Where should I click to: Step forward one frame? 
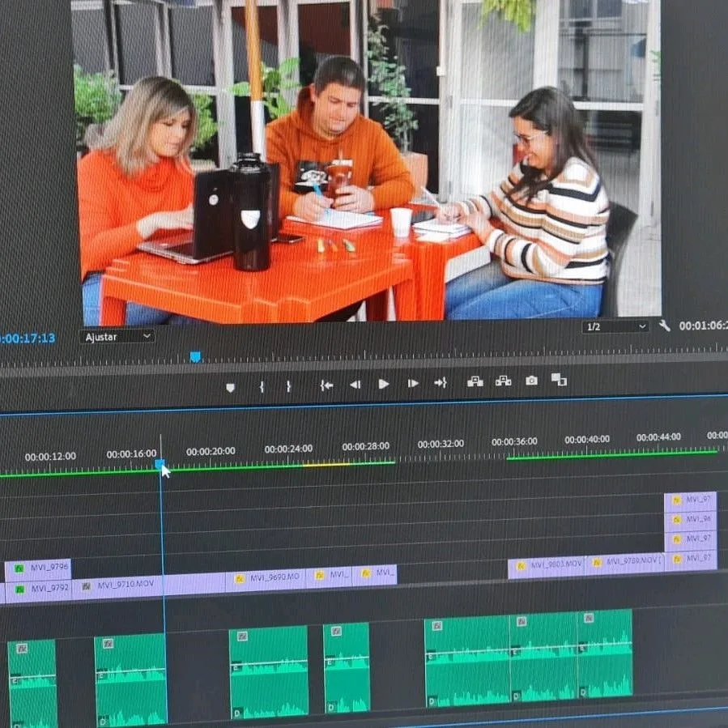[x=413, y=383]
